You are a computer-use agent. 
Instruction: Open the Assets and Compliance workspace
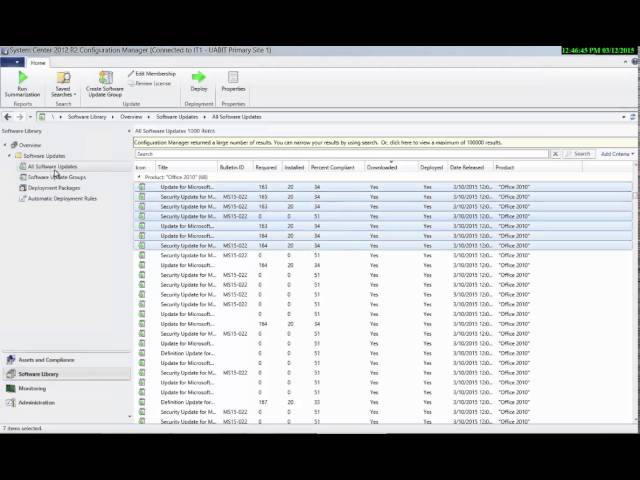click(66, 360)
